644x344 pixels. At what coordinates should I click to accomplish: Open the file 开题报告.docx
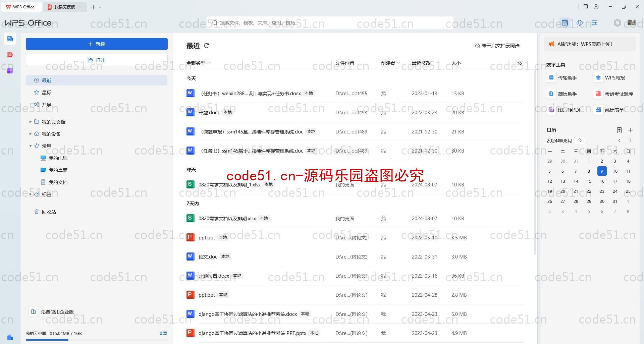pos(355,276)
